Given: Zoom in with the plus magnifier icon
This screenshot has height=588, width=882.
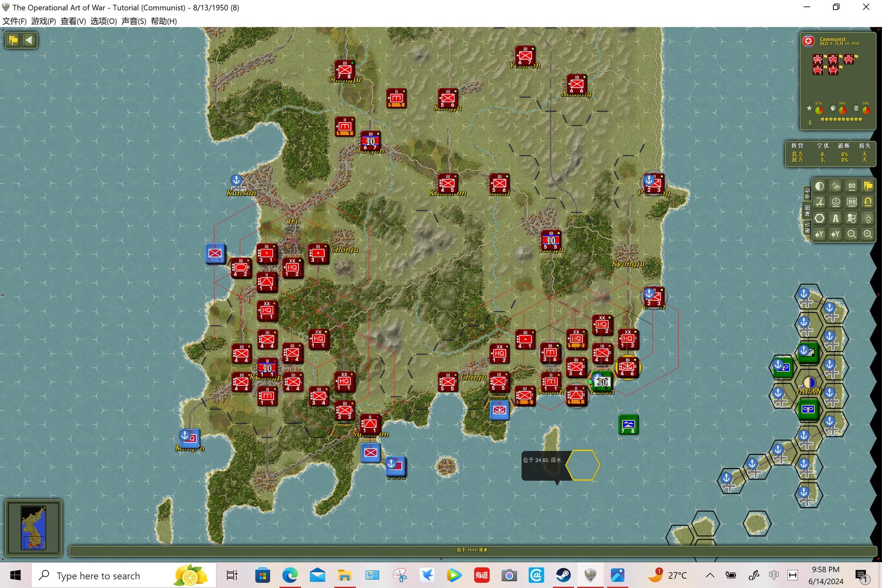Looking at the screenshot, I should coord(868,234).
